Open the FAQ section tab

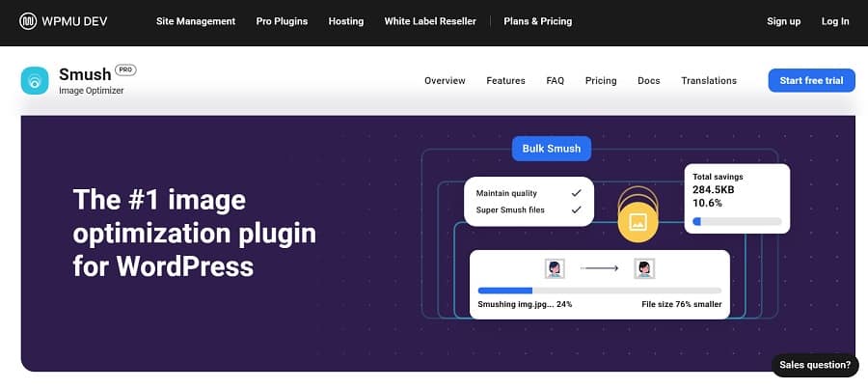pyautogui.click(x=556, y=81)
